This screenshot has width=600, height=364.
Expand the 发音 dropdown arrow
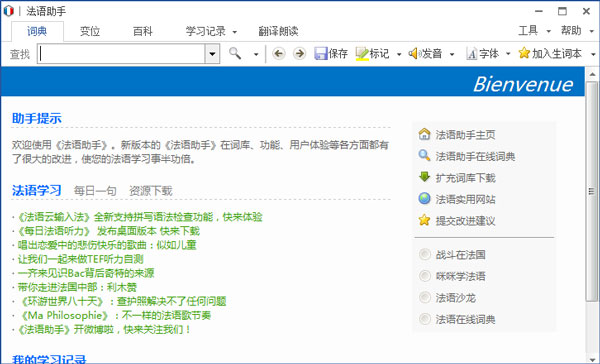click(452, 54)
